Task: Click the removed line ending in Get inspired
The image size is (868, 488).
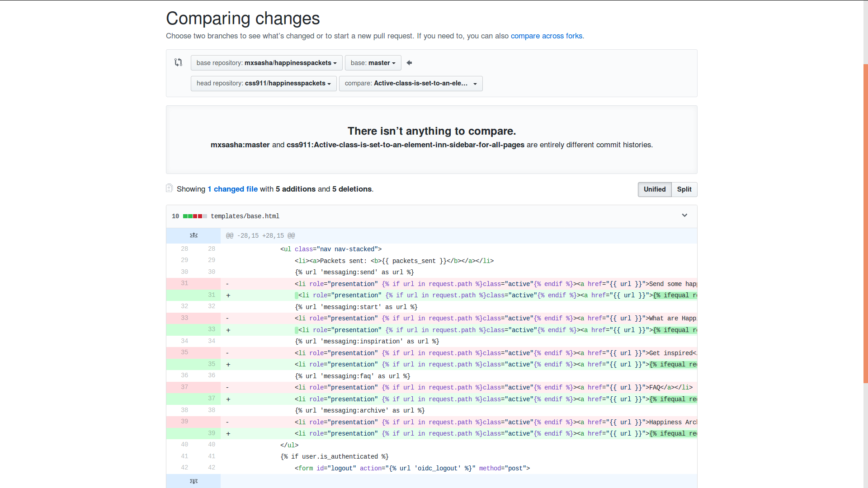Action: click(459, 353)
